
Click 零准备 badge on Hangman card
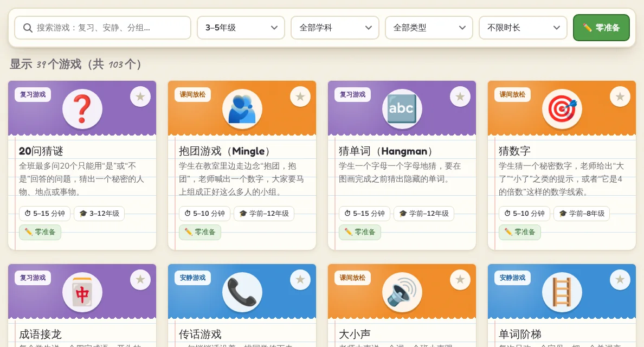(360, 233)
